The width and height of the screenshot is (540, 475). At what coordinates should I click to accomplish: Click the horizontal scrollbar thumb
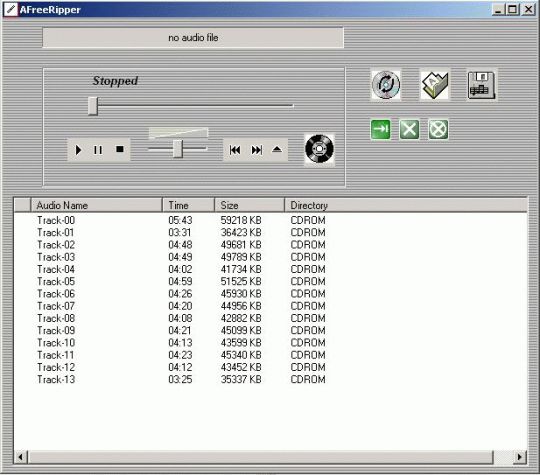261,457
